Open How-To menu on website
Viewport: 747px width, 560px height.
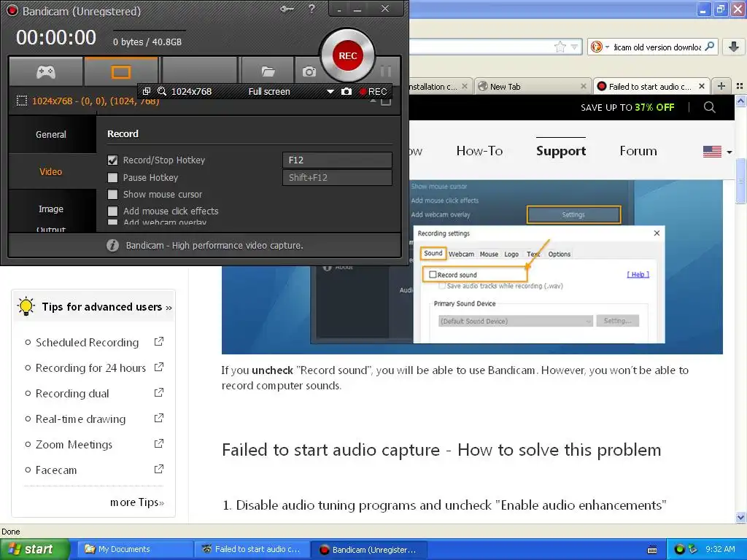(479, 151)
